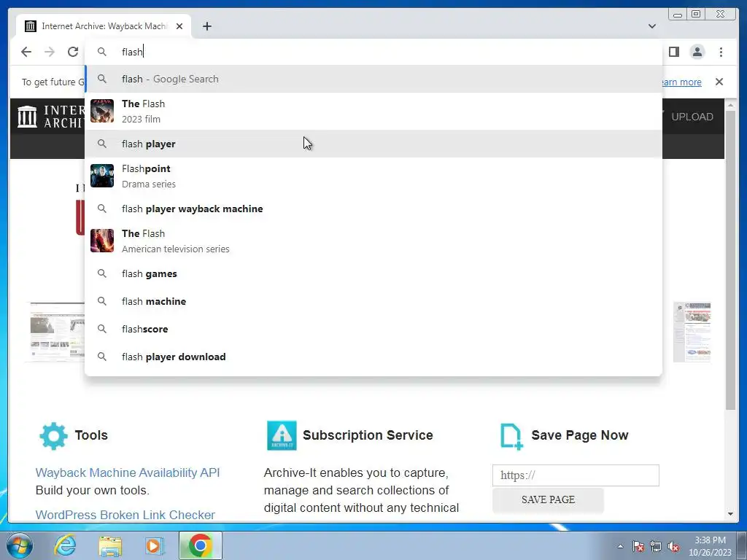
Task: Click the page vertical scrollbar thumb
Action: (731, 260)
